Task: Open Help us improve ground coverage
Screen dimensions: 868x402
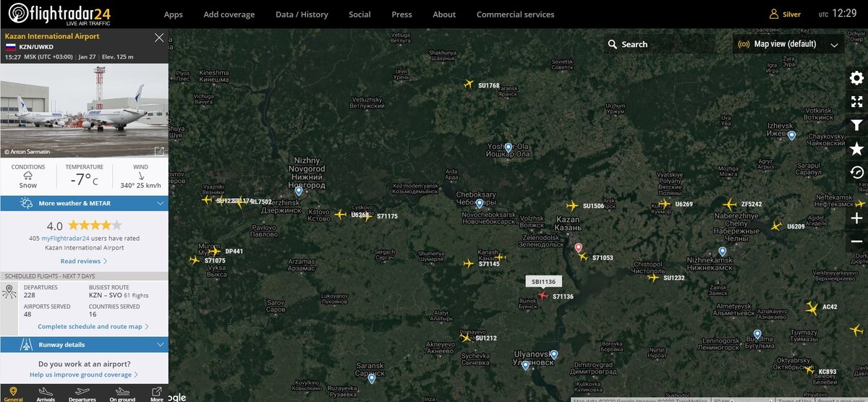Action: (x=84, y=375)
